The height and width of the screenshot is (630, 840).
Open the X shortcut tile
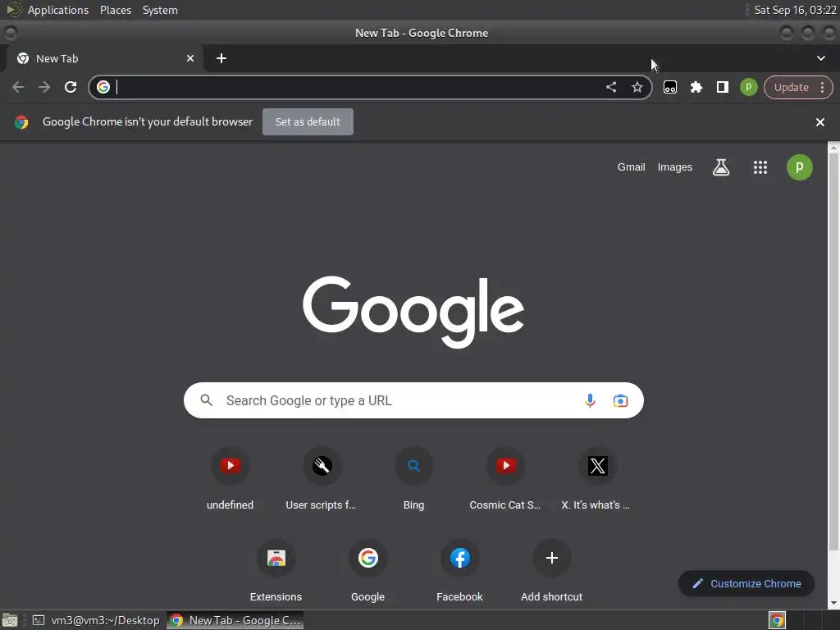point(597,479)
